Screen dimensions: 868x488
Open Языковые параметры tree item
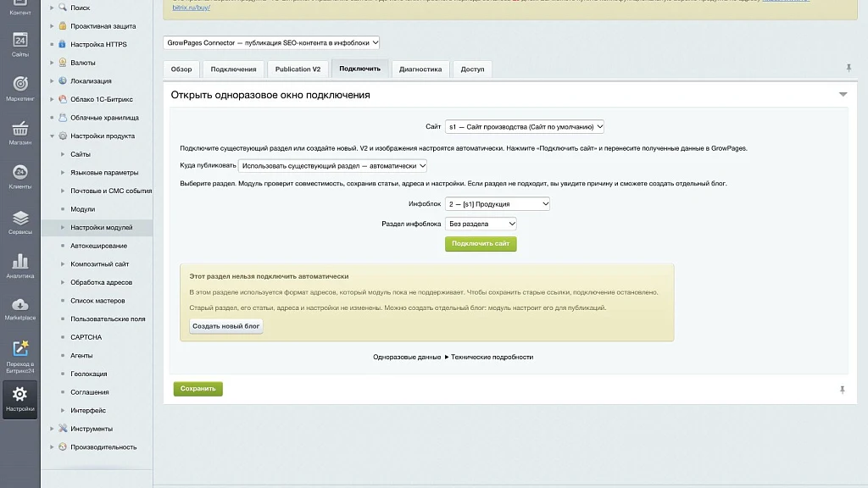(x=104, y=172)
